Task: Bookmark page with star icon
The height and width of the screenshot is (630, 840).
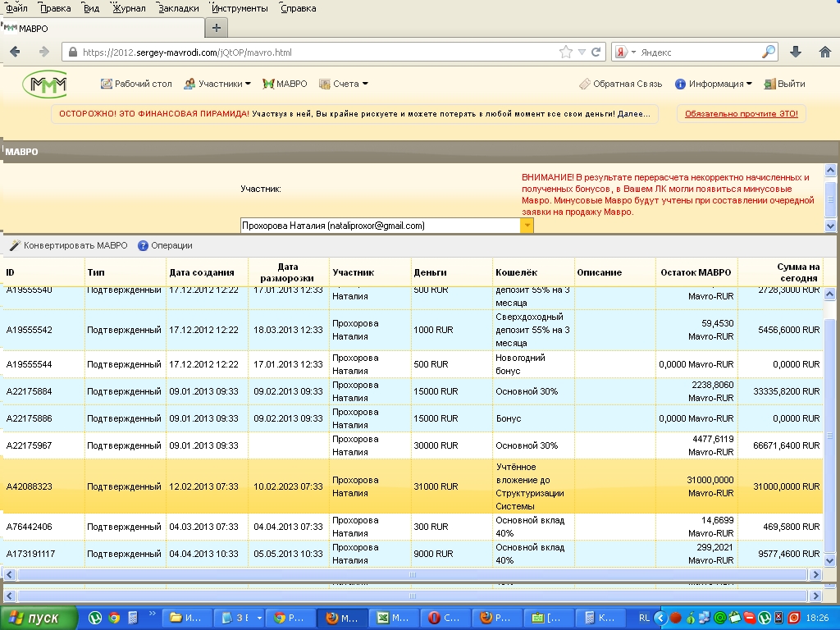Action: 566,52
